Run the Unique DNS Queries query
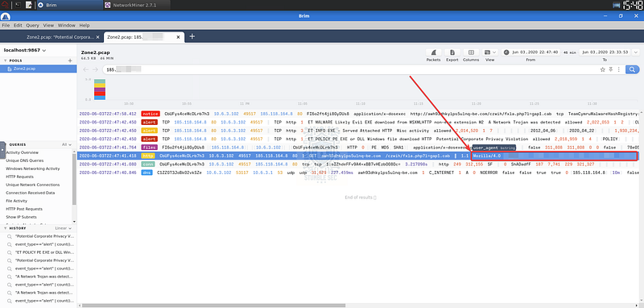 tap(24, 160)
